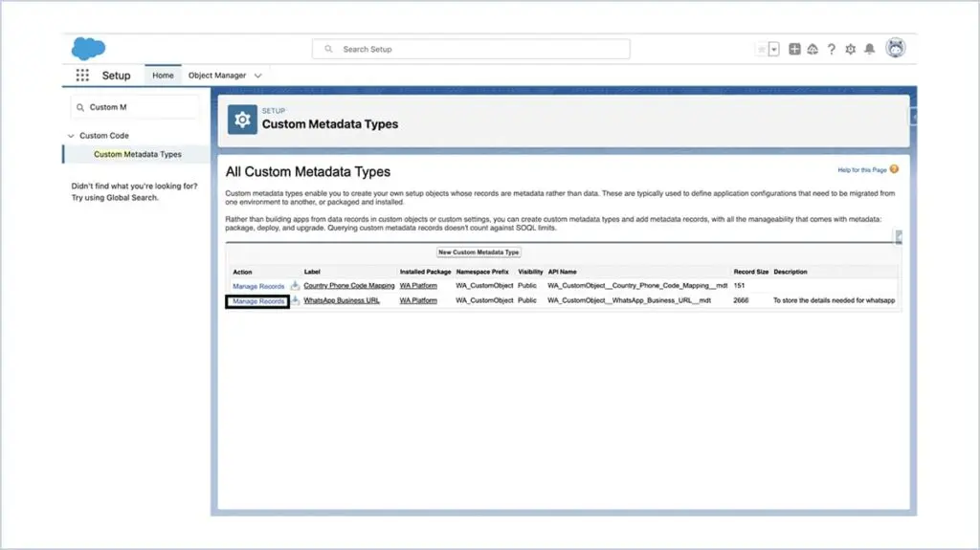Viewport: 980px width, 550px height.
Task: Click the Record Size column header
Action: tap(750, 272)
